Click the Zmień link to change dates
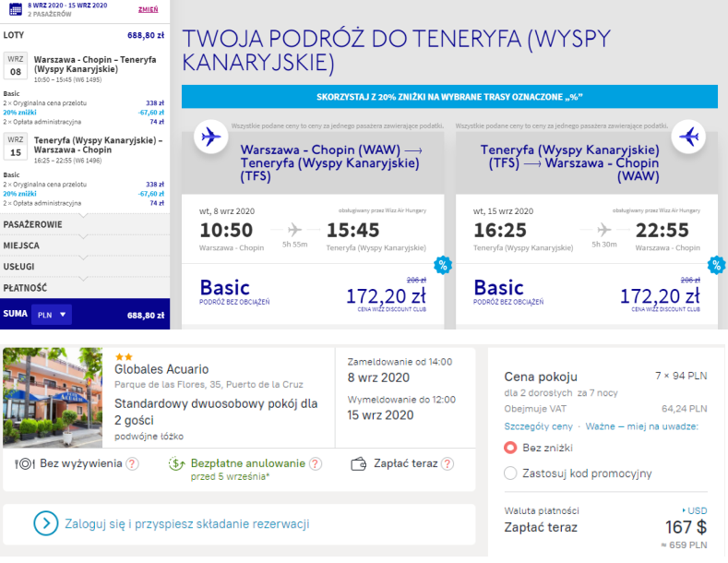 147,9
